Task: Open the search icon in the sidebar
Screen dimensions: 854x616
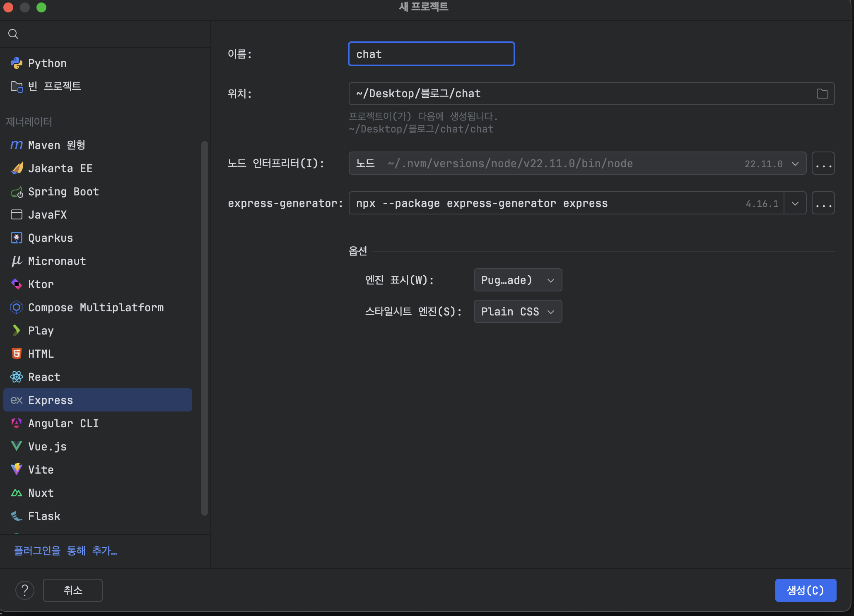Action: click(13, 34)
